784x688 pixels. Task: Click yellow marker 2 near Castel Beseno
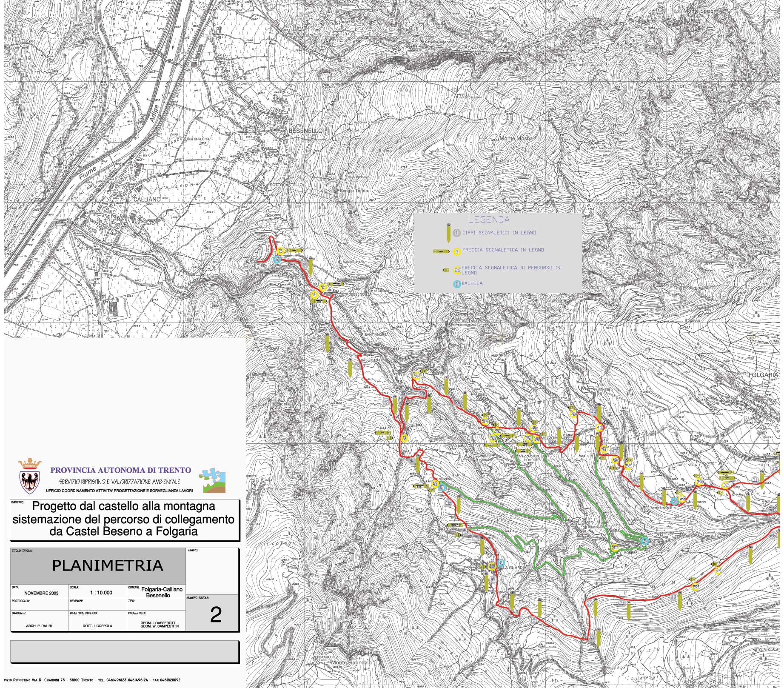point(280,251)
